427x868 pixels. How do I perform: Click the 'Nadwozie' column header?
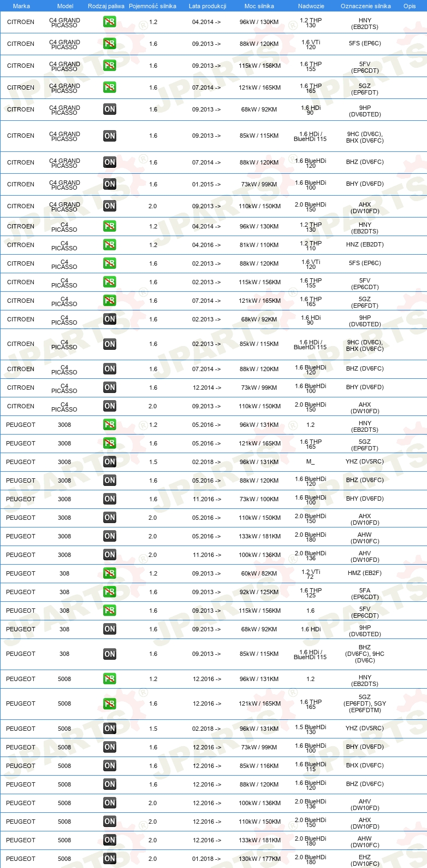(x=311, y=6)
